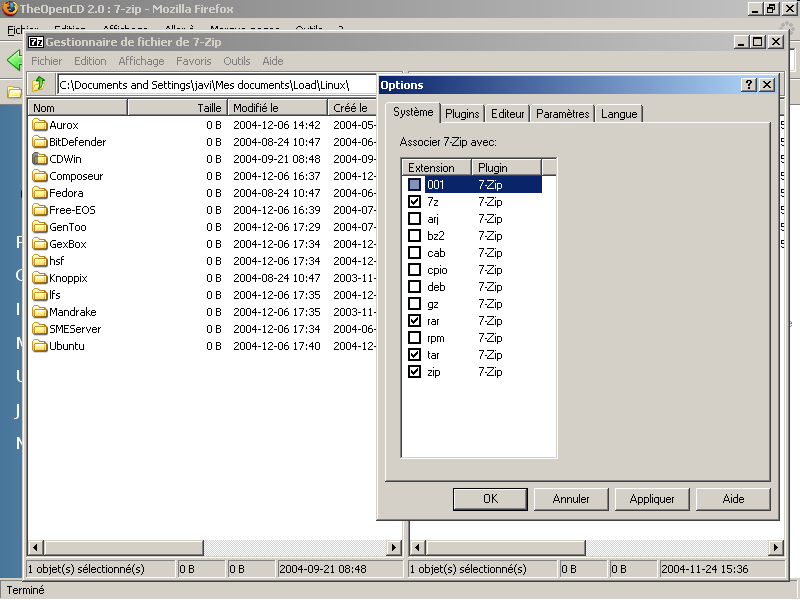Click the lfs folder icon

tap(39, 295)
